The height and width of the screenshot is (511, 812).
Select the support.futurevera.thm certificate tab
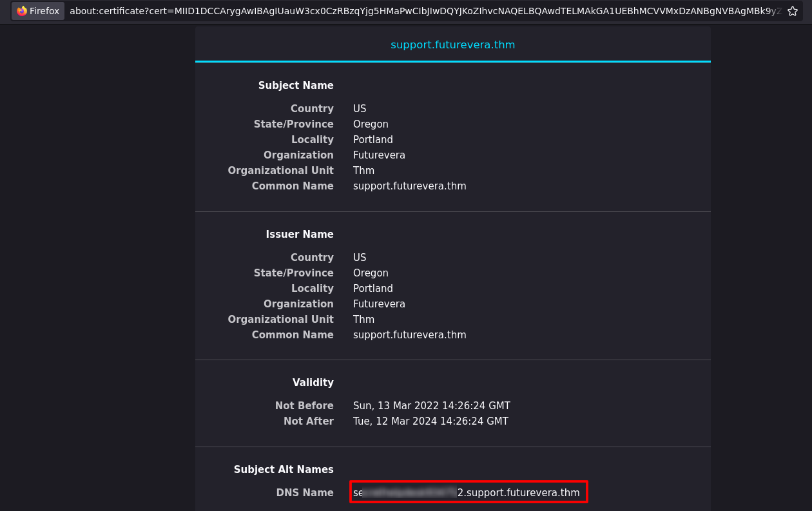click(452, 44)
